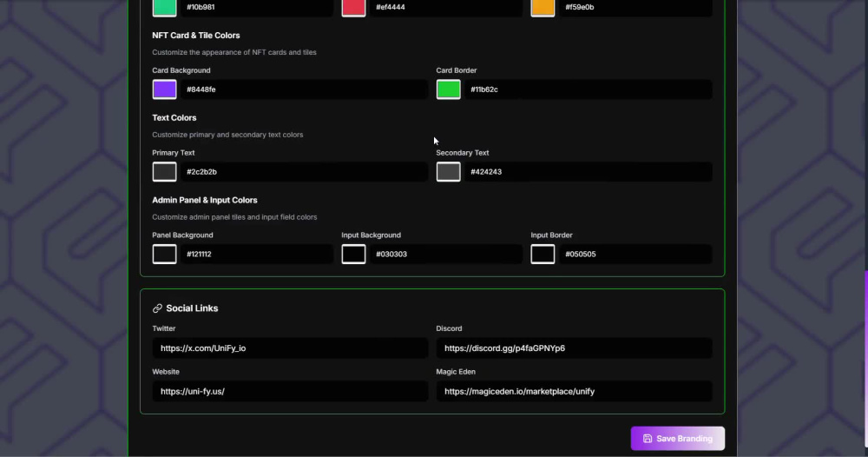The image size is (868, 457).
Task: Edit the #f59e0b hex value field
Action: [x=635, y=8]
